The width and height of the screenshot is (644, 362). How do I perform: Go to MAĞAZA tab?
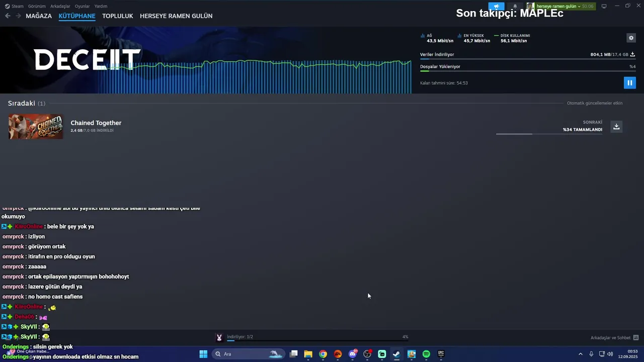(x=39, y=16)
